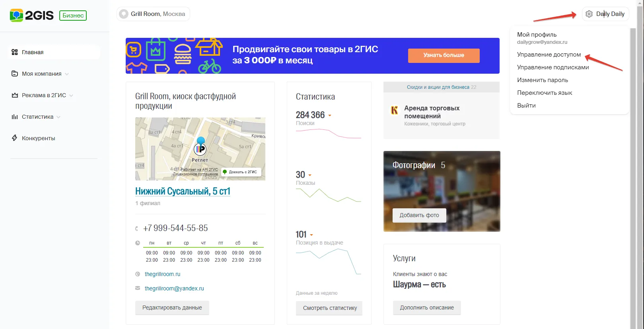Click the trend arrow next to 30 Показы

pos(310,175)
